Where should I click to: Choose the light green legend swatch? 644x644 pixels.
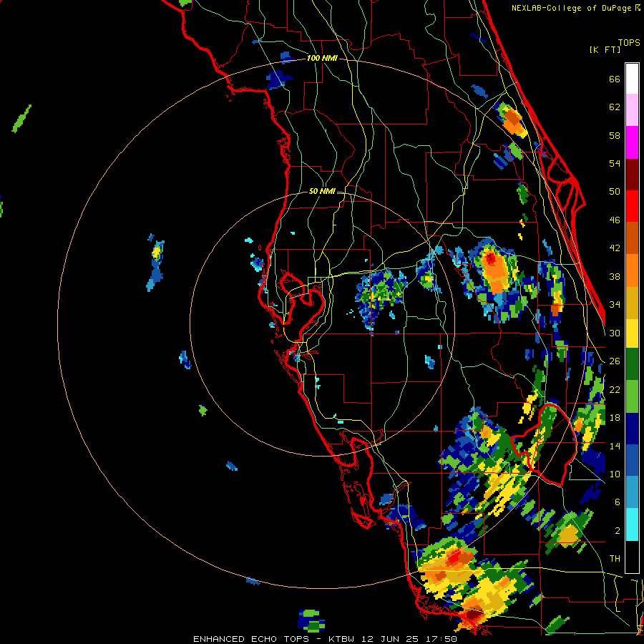point(632,396)
